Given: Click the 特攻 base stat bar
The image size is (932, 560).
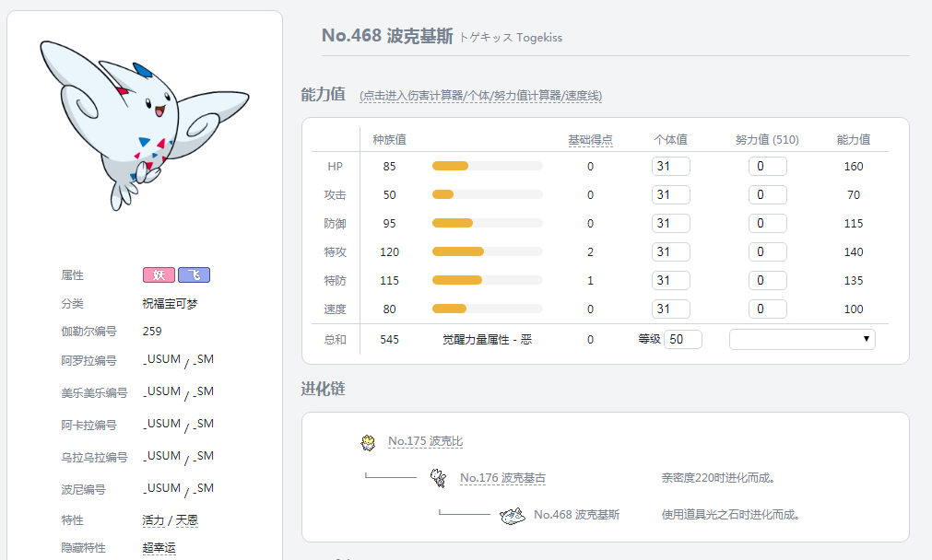Looking at the screenshot, I should coord(488,251).
